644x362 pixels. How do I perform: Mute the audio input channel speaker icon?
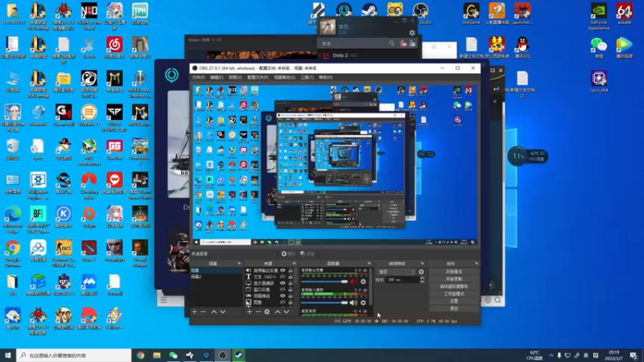(x=353, y=303)
